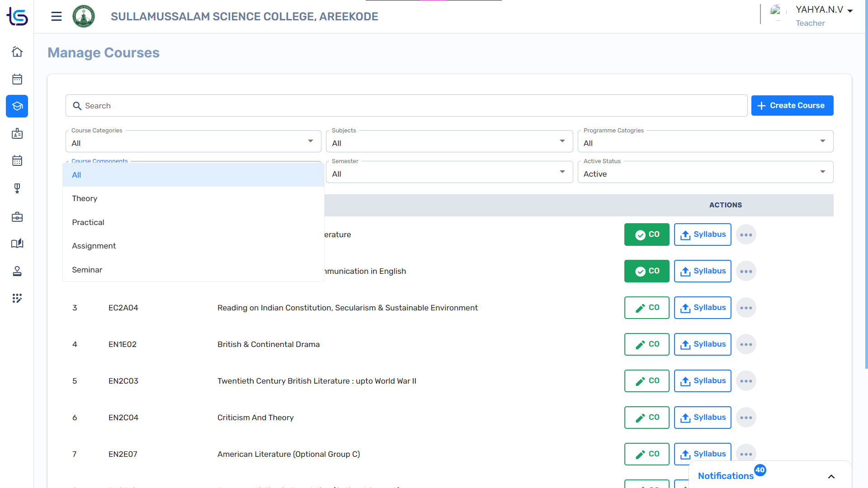The image size is (868, 488).
Task: Open the briefcase icon in sidebar
Action: 17,217
